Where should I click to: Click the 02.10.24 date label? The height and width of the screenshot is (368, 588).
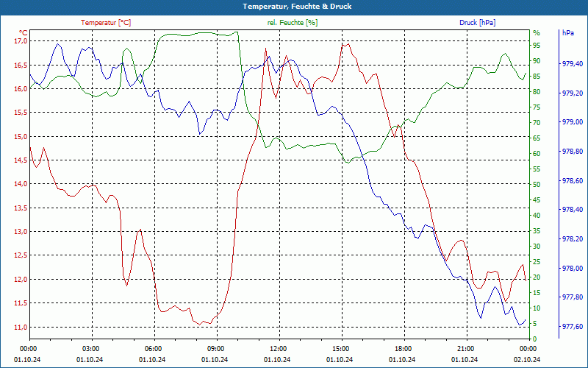(527, 359)
